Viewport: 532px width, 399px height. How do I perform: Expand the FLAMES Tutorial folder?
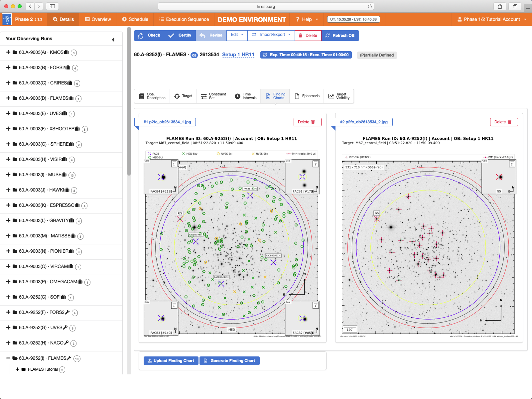[x=18, y=369]
